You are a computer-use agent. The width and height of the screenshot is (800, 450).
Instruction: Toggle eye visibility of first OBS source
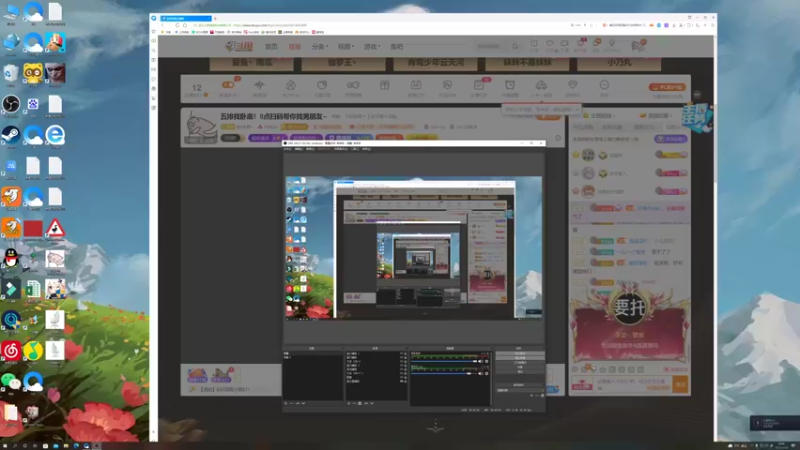pyautogui.click(x=401, y=354)
